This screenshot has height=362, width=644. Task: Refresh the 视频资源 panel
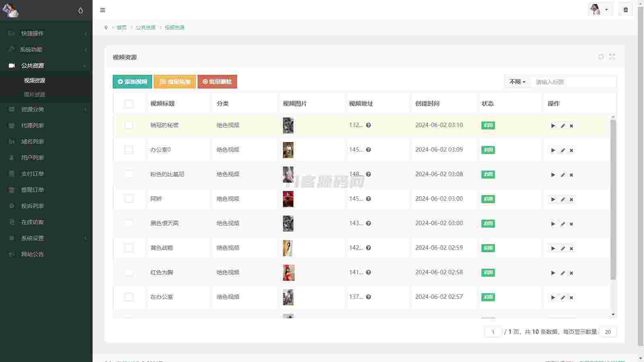click(x=601, y=57)
